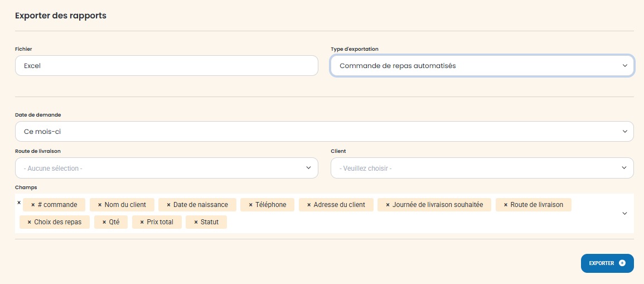Remove the 'Statut' field tag

196,222
